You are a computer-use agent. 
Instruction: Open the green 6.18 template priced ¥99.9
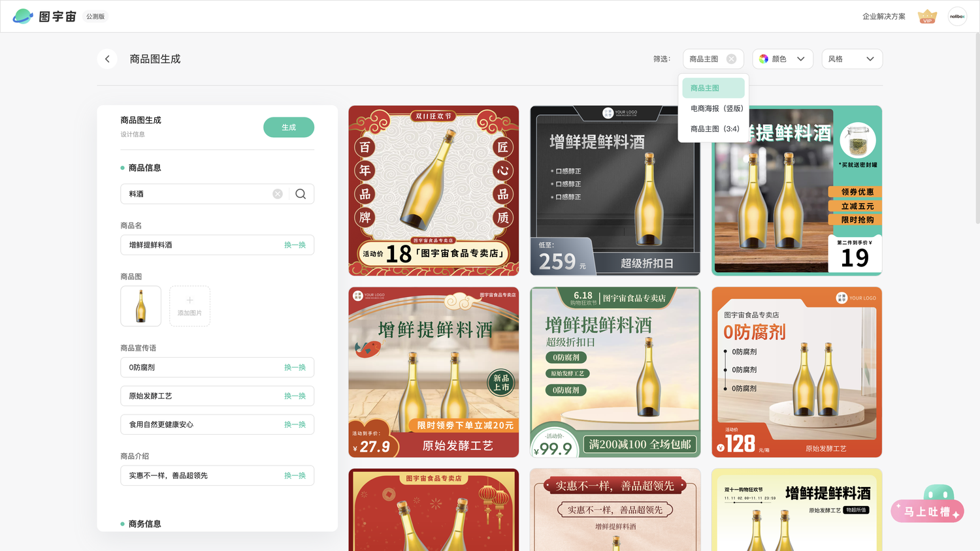[x=615, y=372]
